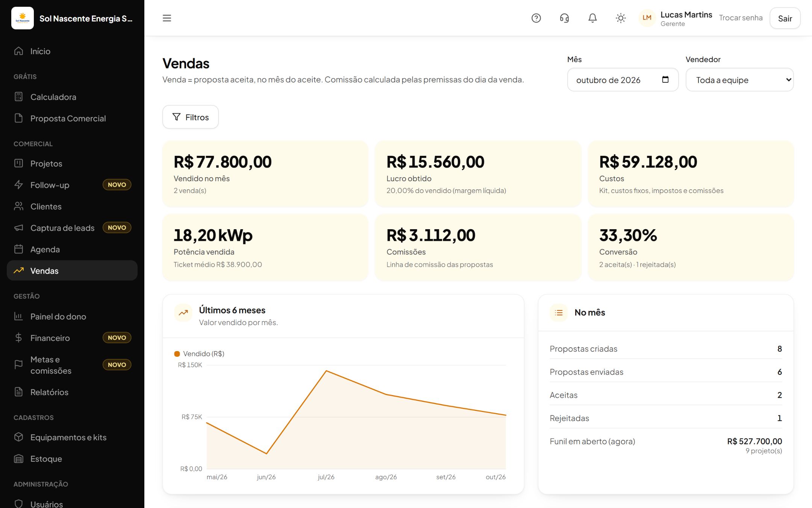Click the 'R$ 77.800,00' Vendido no mês card
The image size is (812, 508).
coord(265,174)
